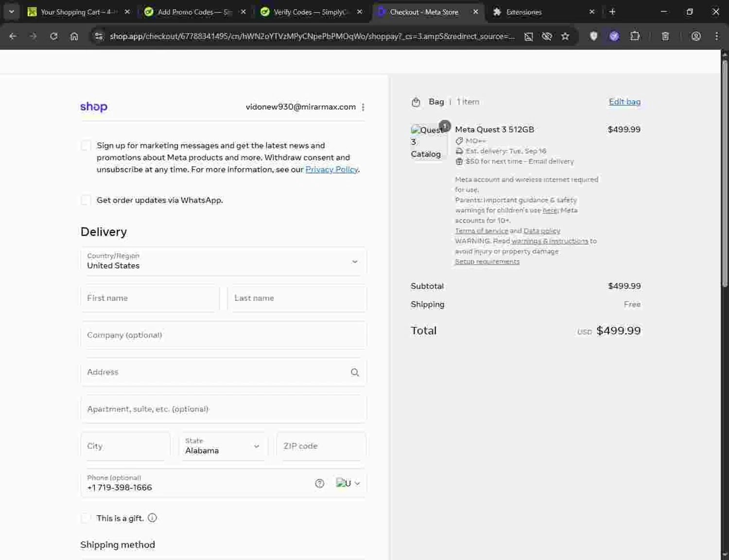Open a new browser tab
The image size is (729, 560).
(x=612, y=12)
